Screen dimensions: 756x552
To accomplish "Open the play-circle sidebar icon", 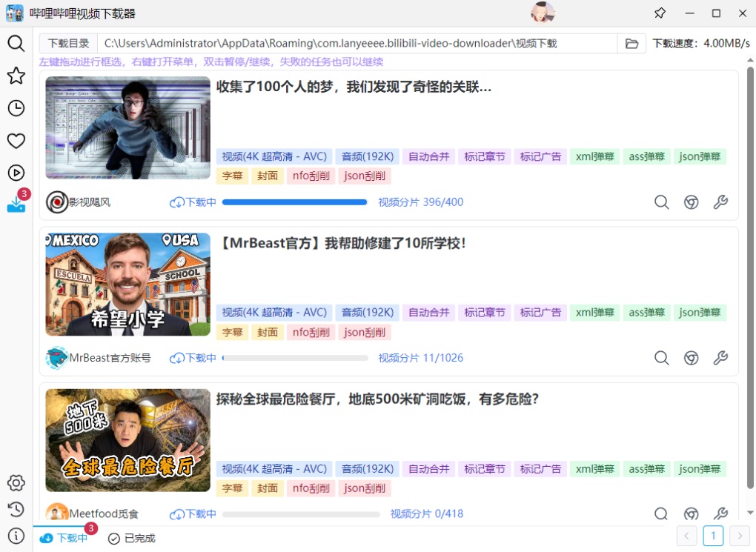I will point(16,173).
